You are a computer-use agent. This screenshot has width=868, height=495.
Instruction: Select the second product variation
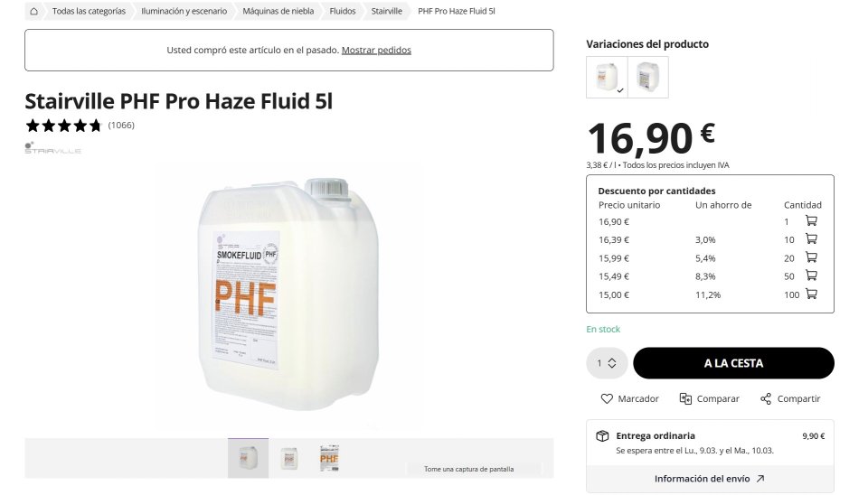coord(647,77)
